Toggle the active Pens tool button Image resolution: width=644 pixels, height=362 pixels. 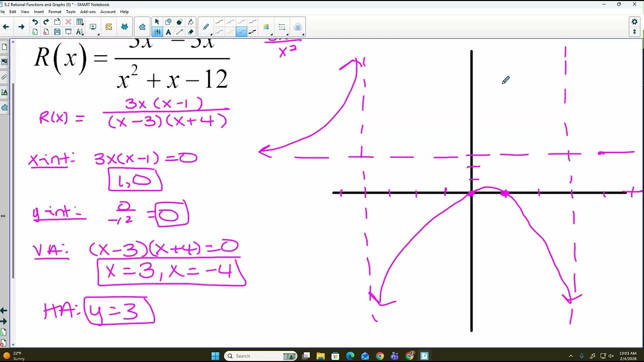pyautogui.click(x=157, y=32)
